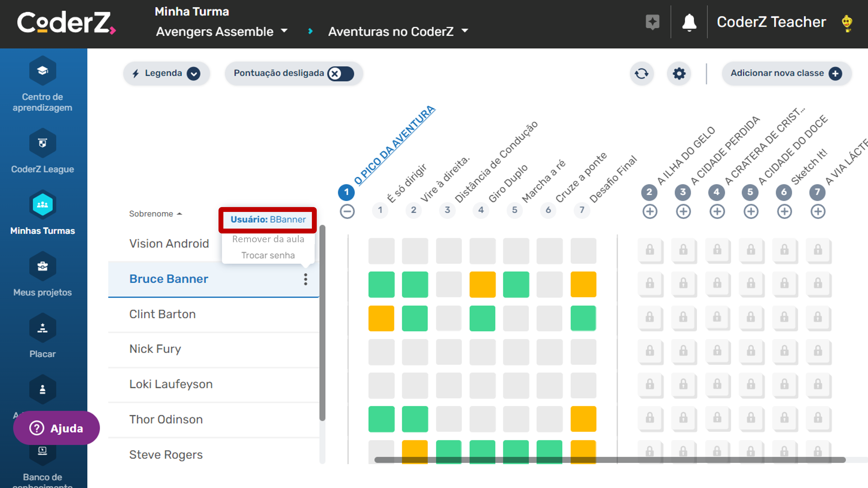Collapse O Pico da Aventura section

click(x=347, y=211)
